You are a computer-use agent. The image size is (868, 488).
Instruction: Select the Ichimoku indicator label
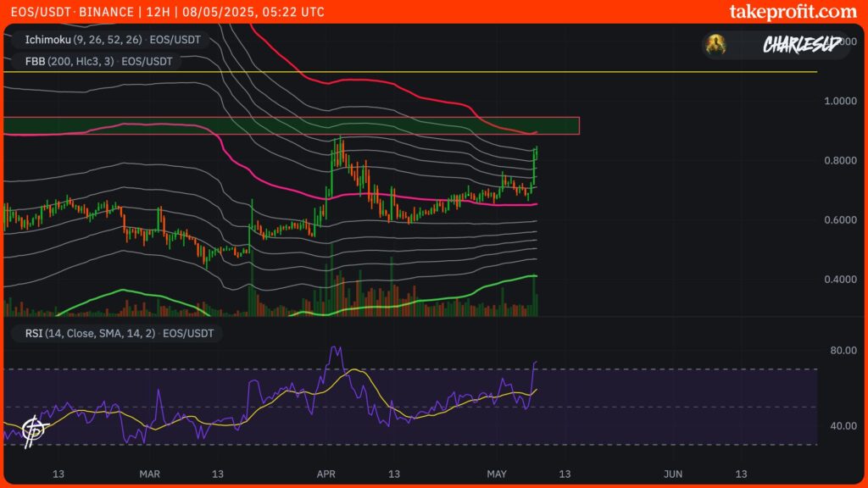click(x=85, y=39)
